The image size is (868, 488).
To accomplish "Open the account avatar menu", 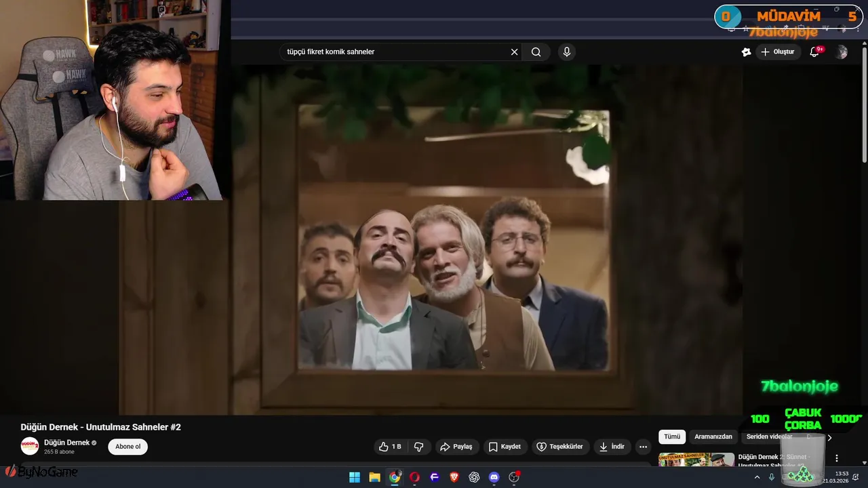I will (x=842, y=52).
